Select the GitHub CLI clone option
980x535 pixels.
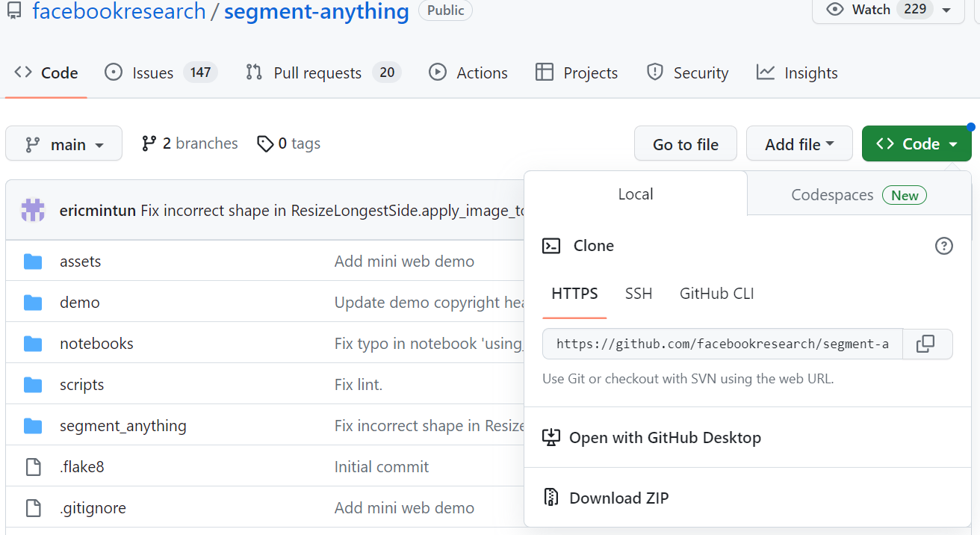pos(716,294)
